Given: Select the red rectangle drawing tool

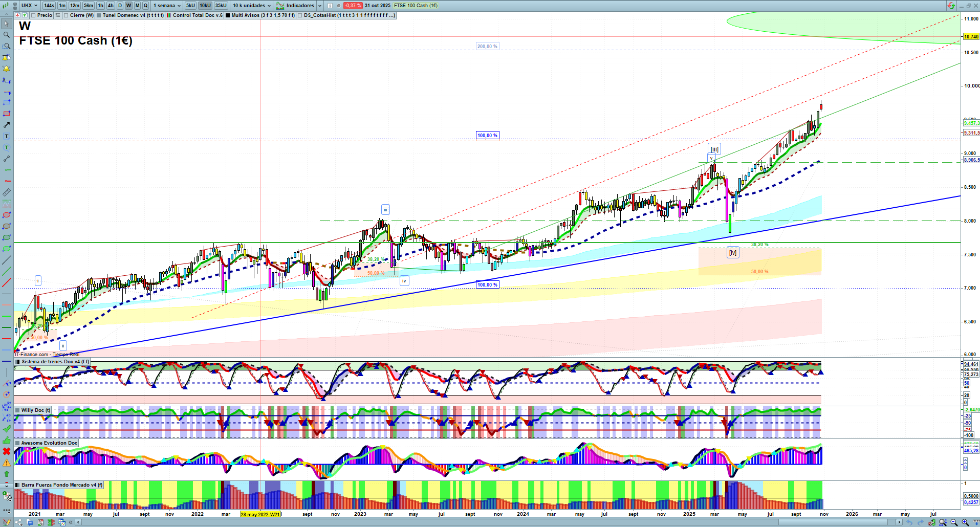Looking at the screenshot, I should [7, 114].
